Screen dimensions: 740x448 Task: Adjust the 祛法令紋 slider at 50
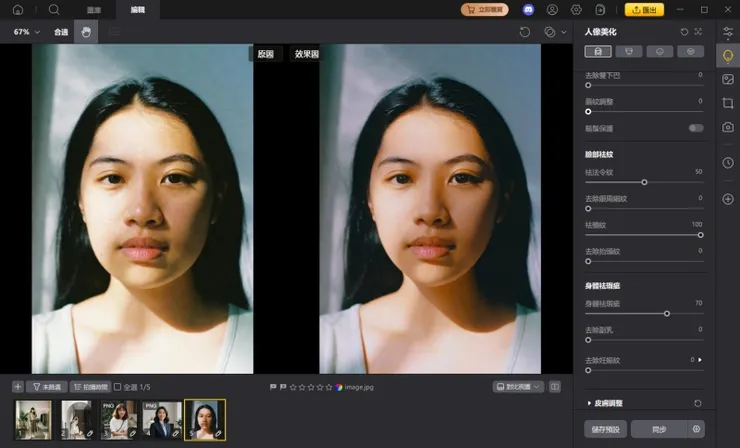pos(644,182)
